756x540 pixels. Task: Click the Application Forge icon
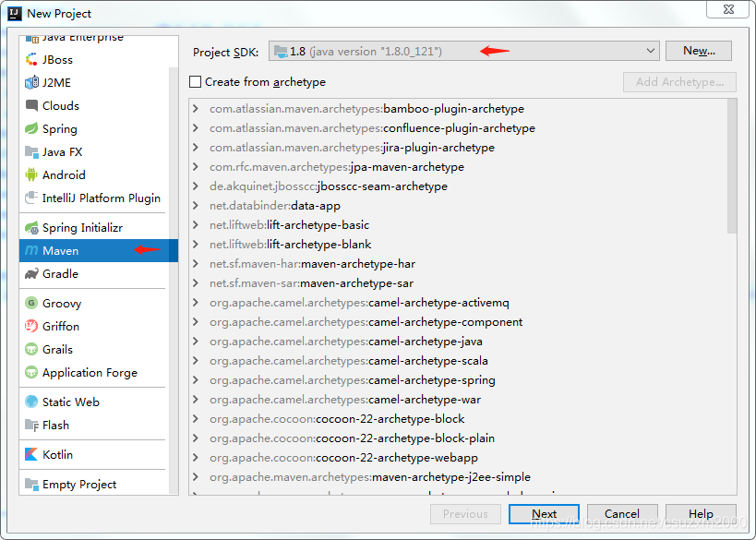pos(31,372)
